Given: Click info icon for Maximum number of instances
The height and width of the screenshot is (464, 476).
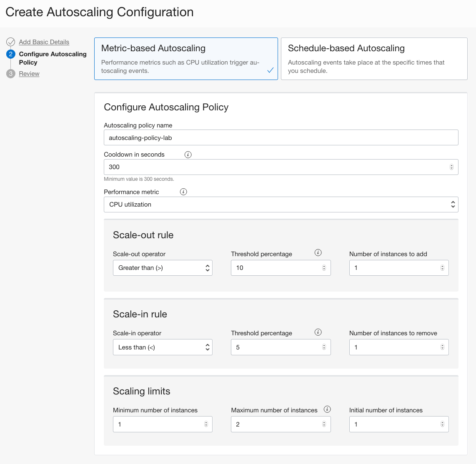Looking at the screenshot, I should click(327, 409).
